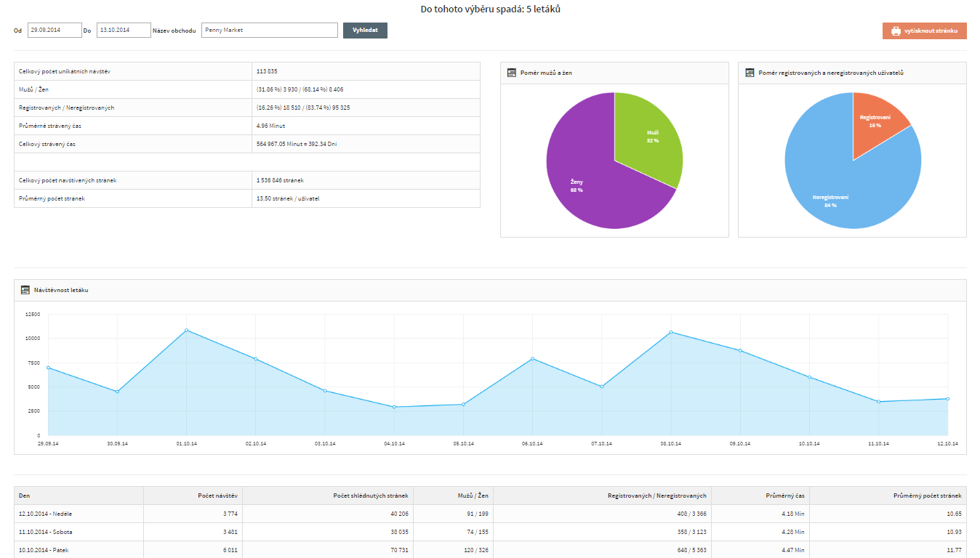The height and width of the screenshot is (558, 980).
Task: Focus the Do date field 13.10.2014
Action: click(124, 30)
